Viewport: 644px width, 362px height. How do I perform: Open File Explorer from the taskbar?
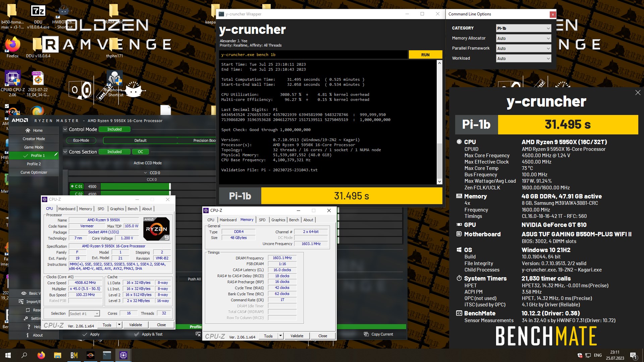coord(57,355)
